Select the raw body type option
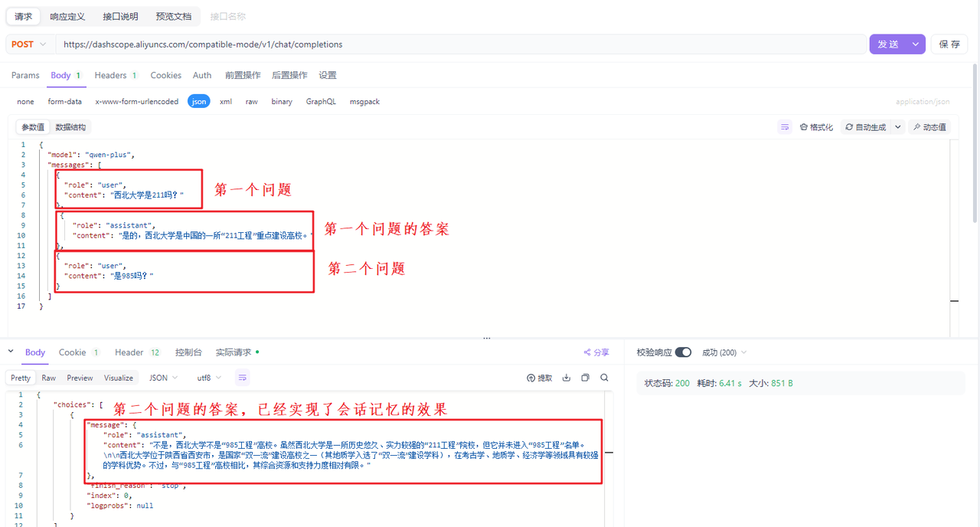The height and width of the screenshot is (527, 980). [251, 101]
